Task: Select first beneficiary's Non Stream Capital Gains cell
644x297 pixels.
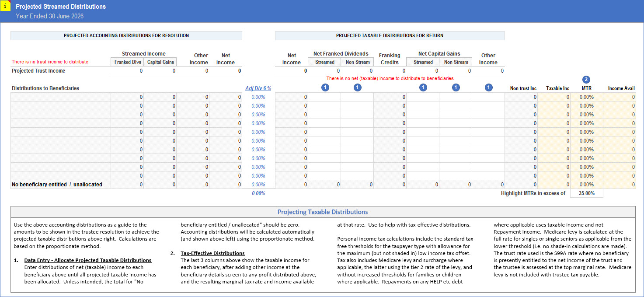Action: coord(455,97)
